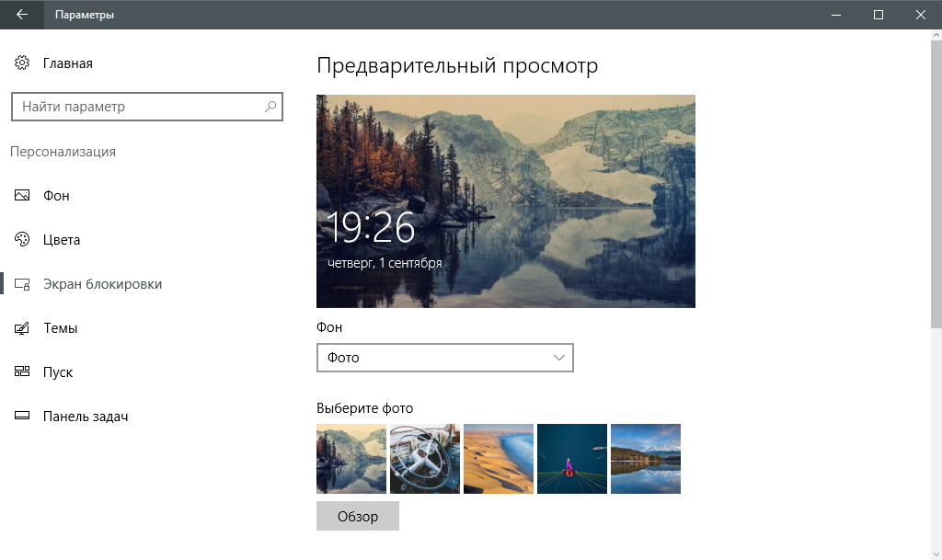This screenshot has width=942, height=560.
Task: Pick the sand dunes beach thumbnail
Action: tap(499, 459)
